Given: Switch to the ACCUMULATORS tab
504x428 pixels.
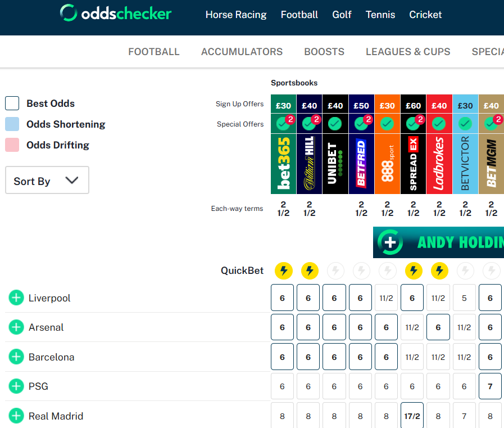Looking at the screenshot, I should [x=242, y=52].
